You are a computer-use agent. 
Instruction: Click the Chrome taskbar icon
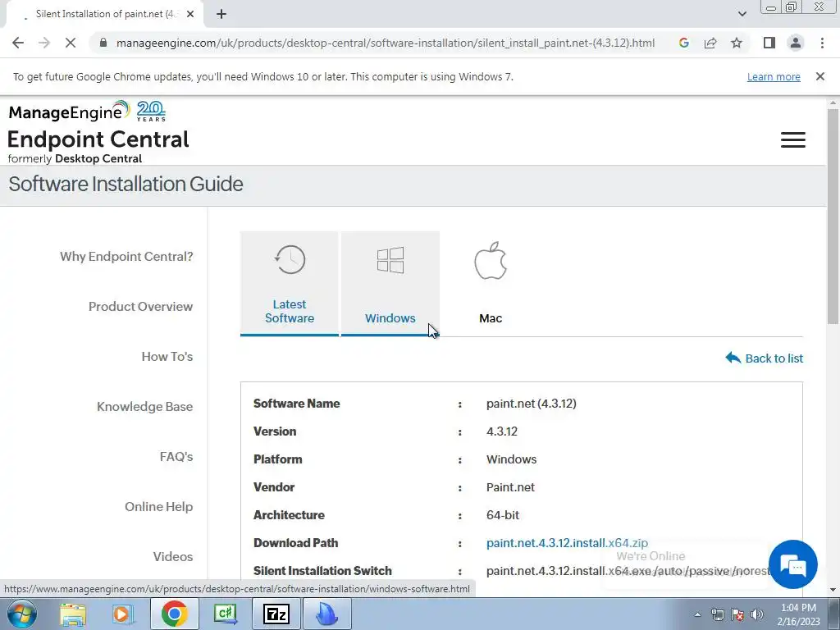[174, 614]
